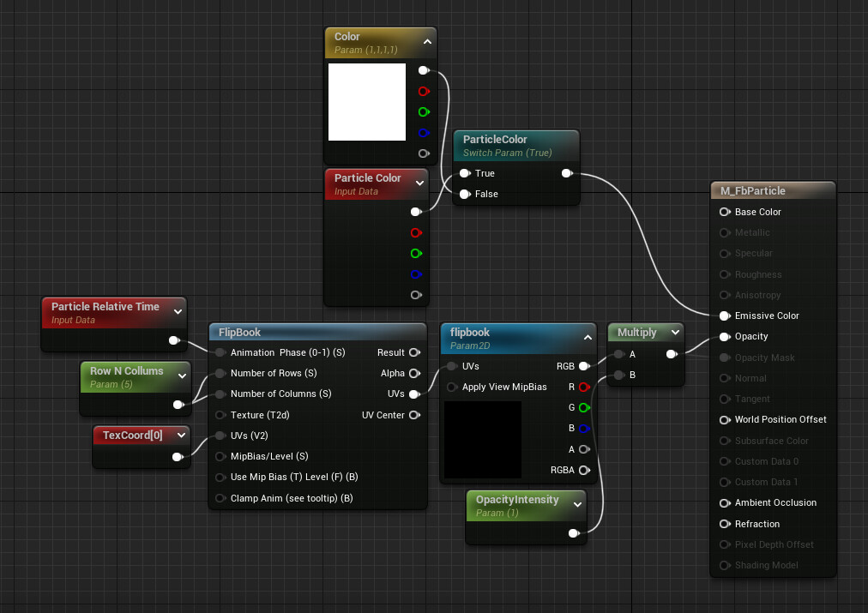
Task: Click the green G output pin on flipbook node
Action: 584,408
